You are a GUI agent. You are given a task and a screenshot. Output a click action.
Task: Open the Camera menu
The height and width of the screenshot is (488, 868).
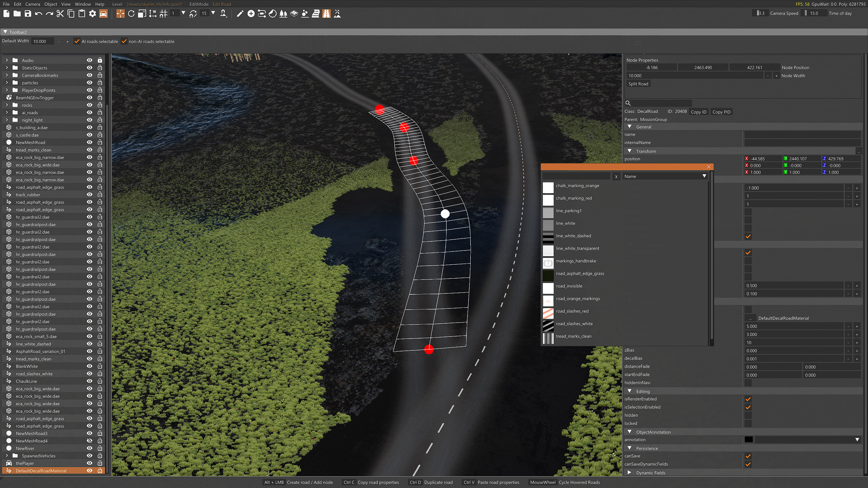(33, 4)
